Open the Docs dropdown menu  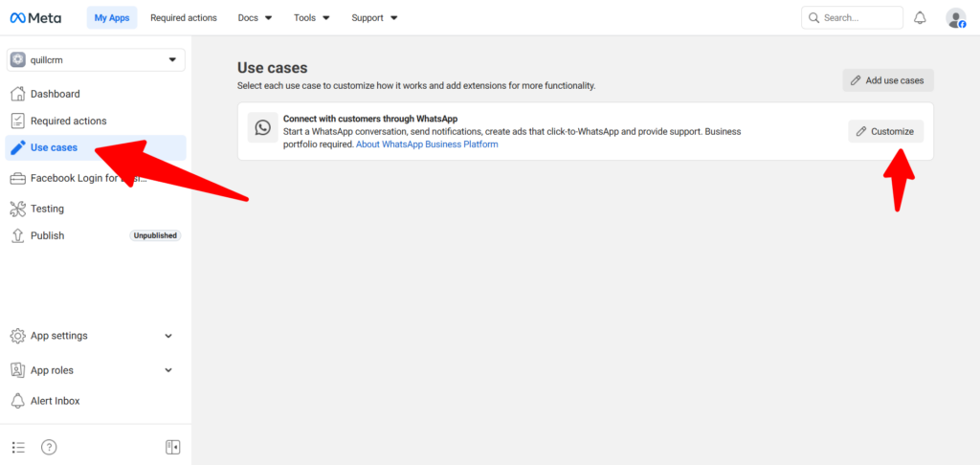point(255,17)
